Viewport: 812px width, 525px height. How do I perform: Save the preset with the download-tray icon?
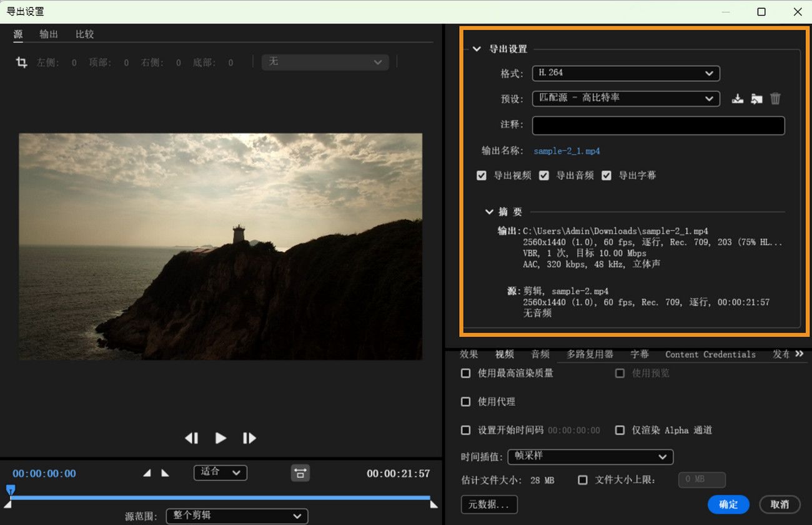coord(738,98)
